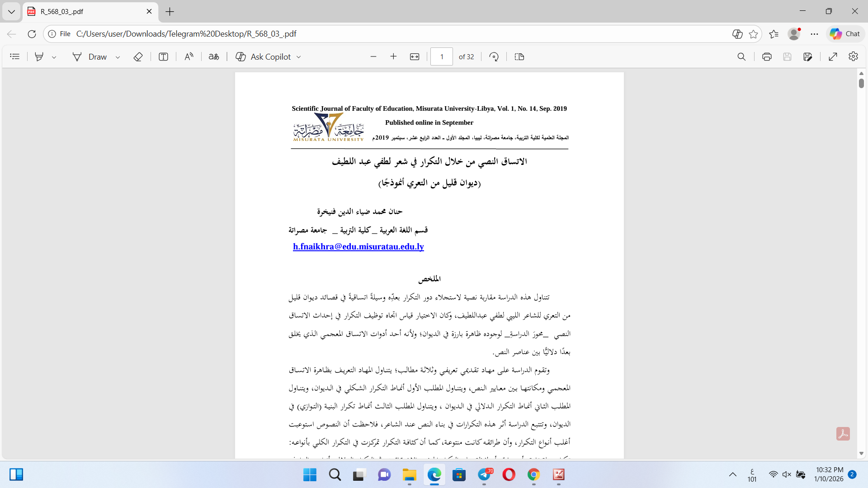
Task: Click the Misurata University logo
Action: 329,127
